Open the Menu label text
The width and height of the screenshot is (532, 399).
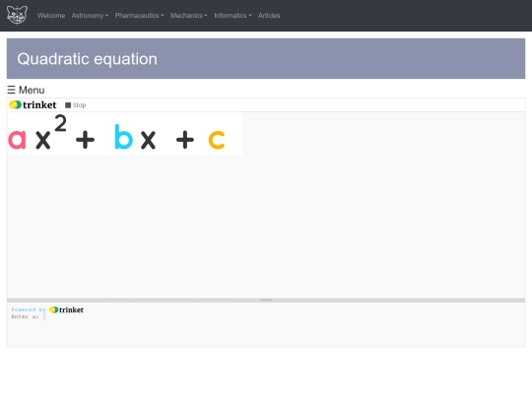[x=32, y=90]
